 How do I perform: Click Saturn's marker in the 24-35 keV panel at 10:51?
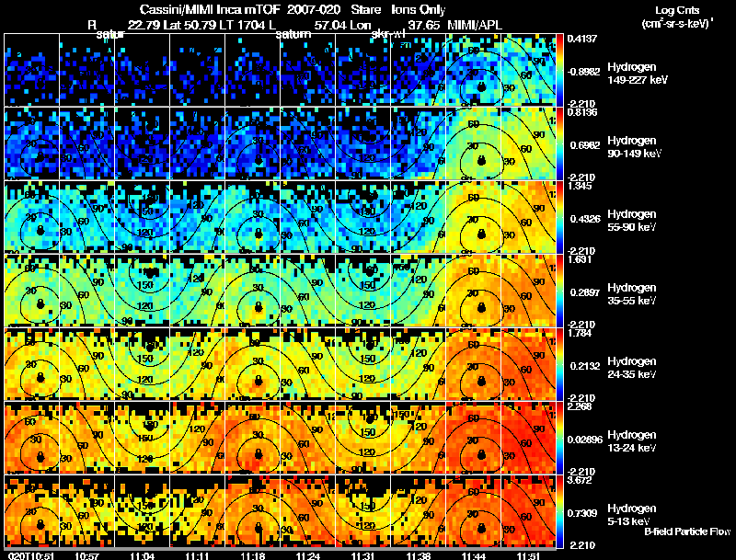[40, 377]
